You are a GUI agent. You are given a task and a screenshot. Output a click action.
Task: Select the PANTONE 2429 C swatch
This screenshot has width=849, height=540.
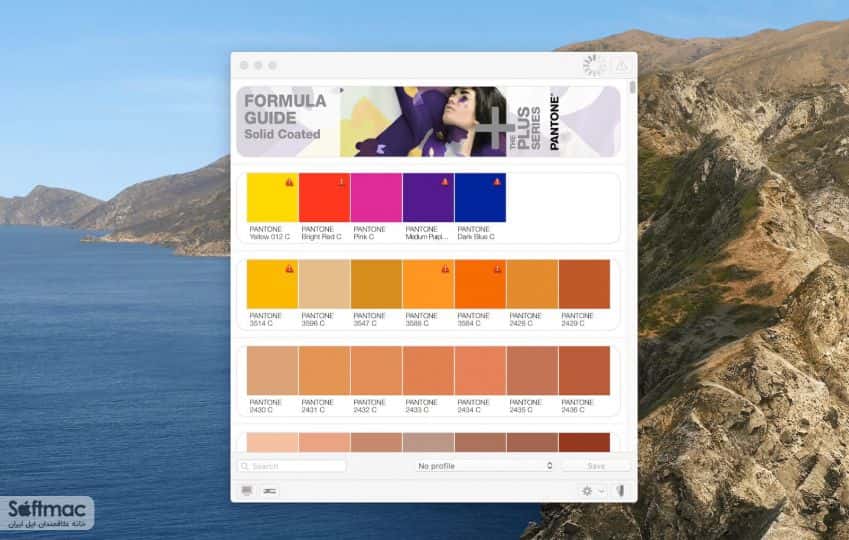tap(584, 284)
